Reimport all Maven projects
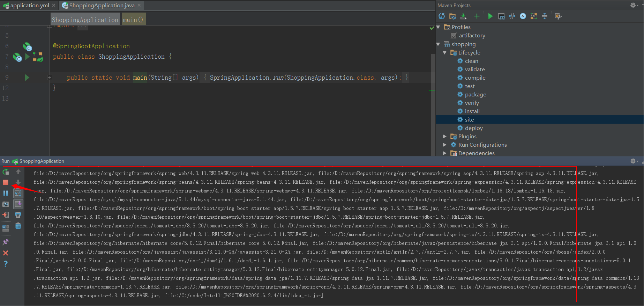Viewport: 644px width, 306px height. click(442, 16)
